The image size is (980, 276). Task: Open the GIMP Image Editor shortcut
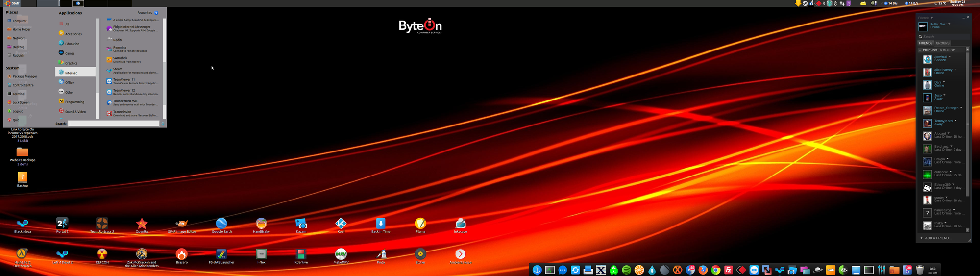click(x=181, y=224)
